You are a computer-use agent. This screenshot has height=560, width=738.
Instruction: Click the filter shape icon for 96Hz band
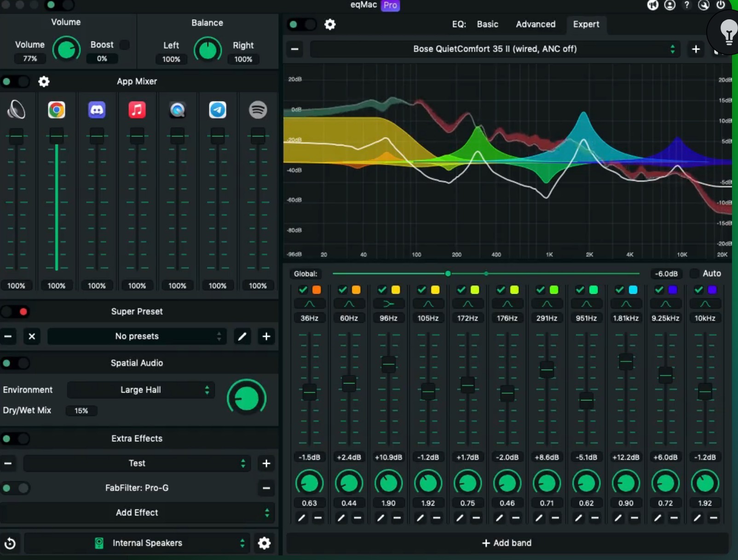point(388,304)
